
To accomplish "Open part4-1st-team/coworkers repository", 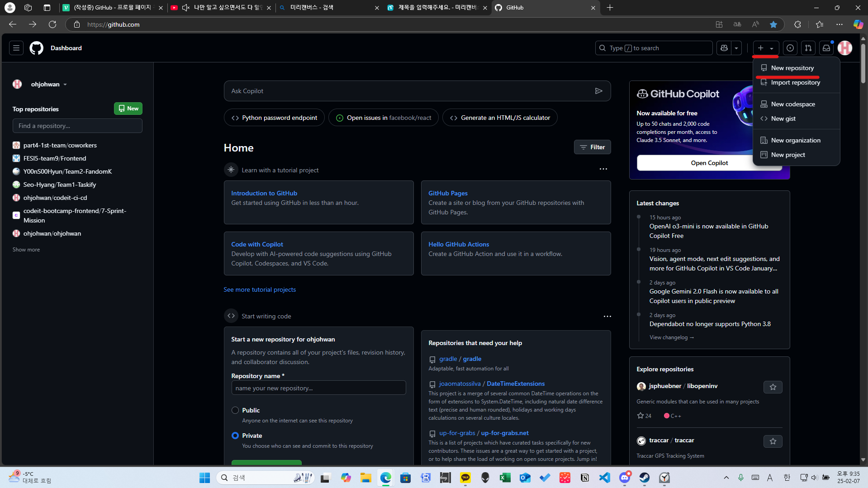I will (x=60, y=145).
